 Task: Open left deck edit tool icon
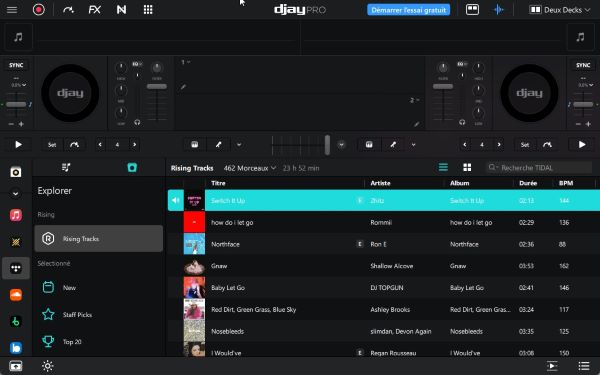218,145
